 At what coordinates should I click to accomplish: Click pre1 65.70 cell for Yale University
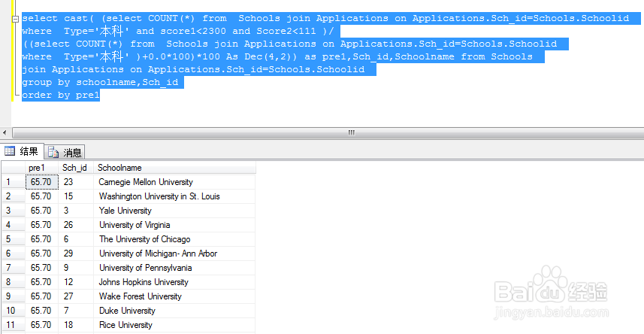42,211
